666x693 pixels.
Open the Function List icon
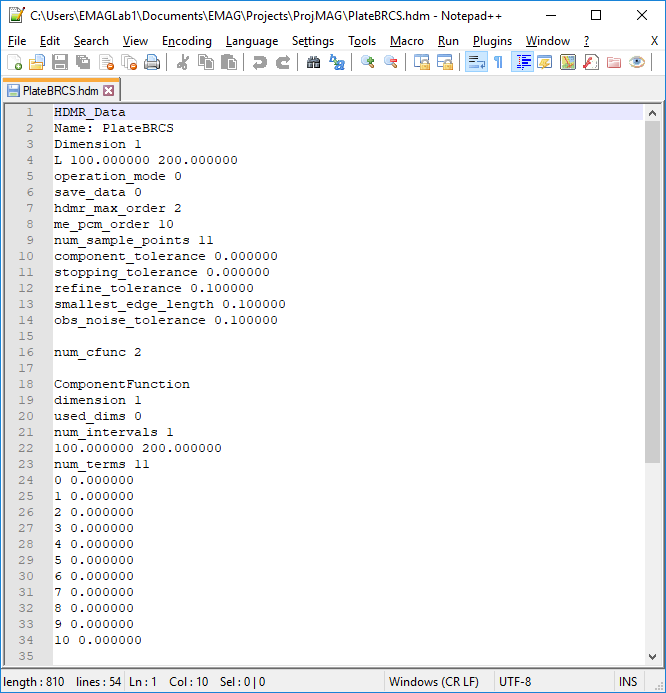(x=590, y=62)
